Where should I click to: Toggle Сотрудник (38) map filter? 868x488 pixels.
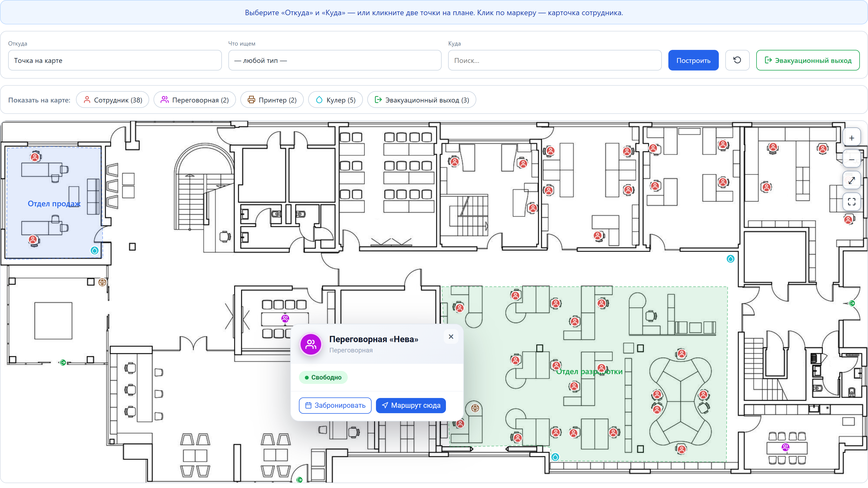(x=113, y=100)
